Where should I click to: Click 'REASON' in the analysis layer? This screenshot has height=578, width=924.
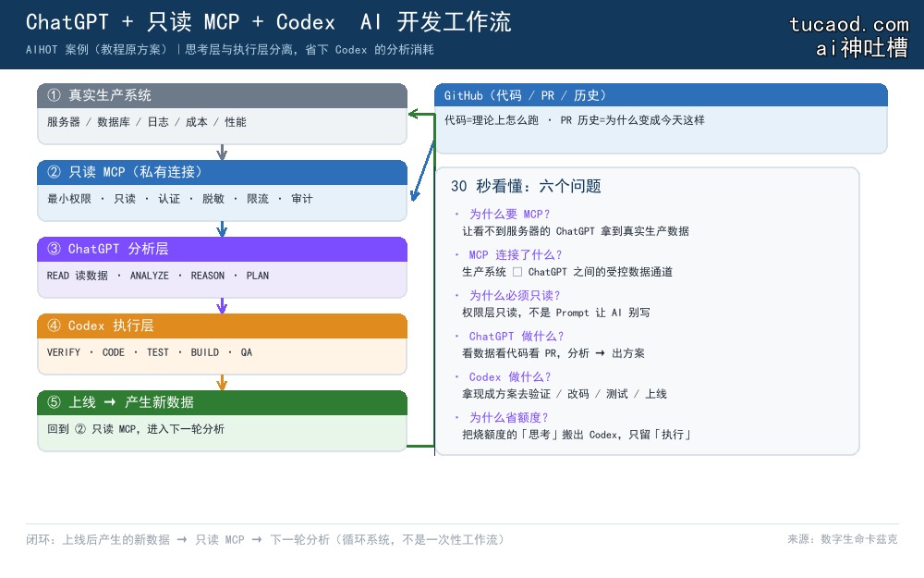(207, 276)
